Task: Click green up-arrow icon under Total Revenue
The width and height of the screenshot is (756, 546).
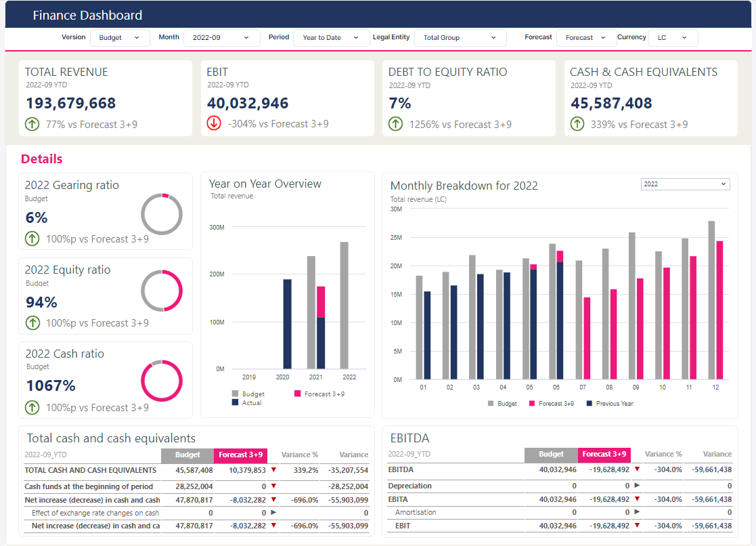Action: pos(32,124)
